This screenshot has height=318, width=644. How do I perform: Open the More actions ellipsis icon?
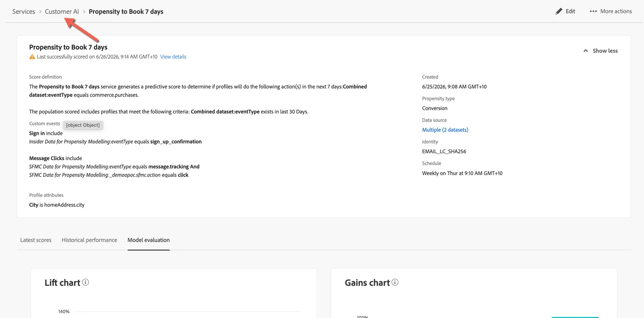click(593, 12)
